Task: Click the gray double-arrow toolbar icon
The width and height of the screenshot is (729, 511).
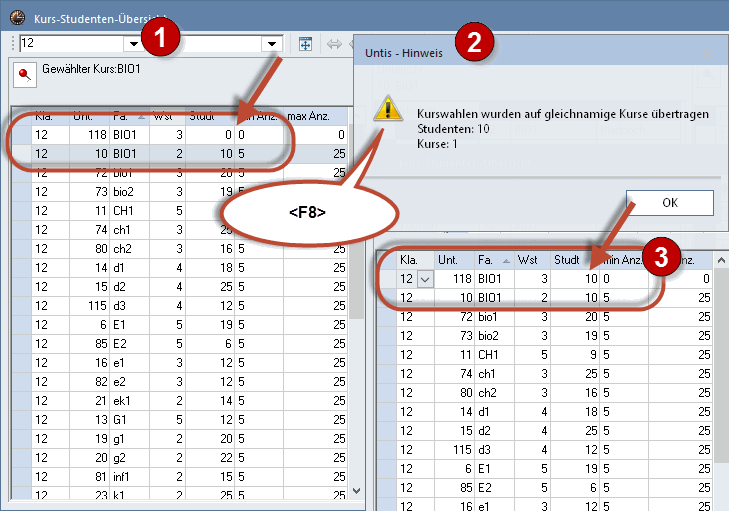Action: click(x=334, y=44)
